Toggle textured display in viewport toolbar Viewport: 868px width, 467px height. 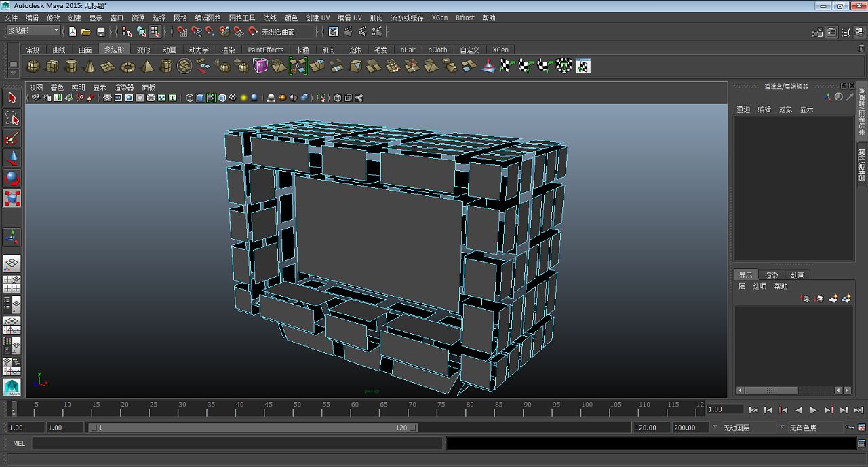click(x=233, y=98)
